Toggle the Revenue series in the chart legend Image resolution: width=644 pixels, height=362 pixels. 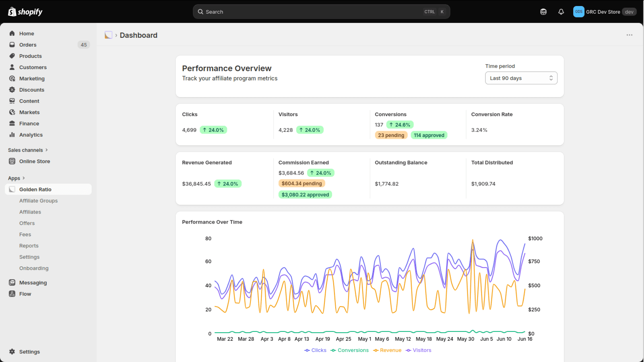pyautogui.click(x=387, y=350)
